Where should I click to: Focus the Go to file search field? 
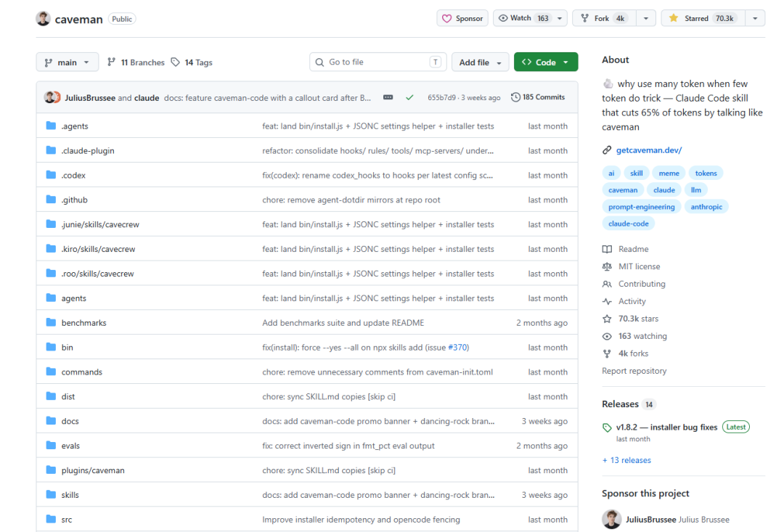tap(378, 62)
